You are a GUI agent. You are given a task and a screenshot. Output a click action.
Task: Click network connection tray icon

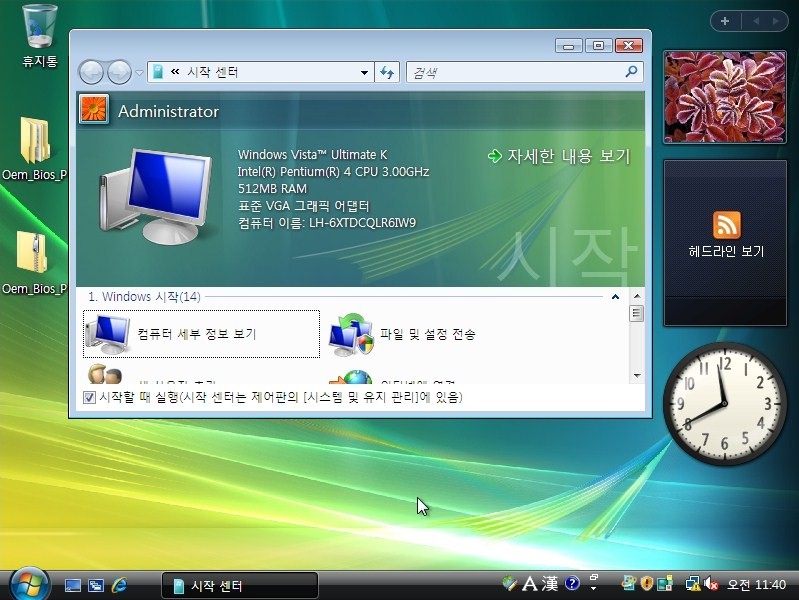point(692,584)
